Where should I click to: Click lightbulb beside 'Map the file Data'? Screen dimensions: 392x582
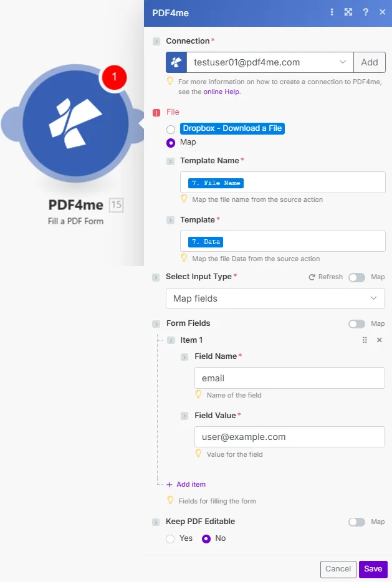(184, 257)
